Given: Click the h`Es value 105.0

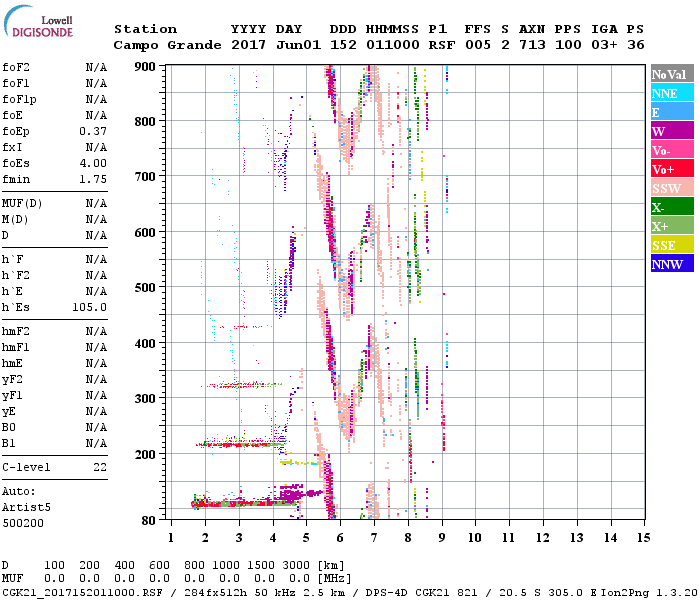Looking at the screenshot, I should pos(89,308).
